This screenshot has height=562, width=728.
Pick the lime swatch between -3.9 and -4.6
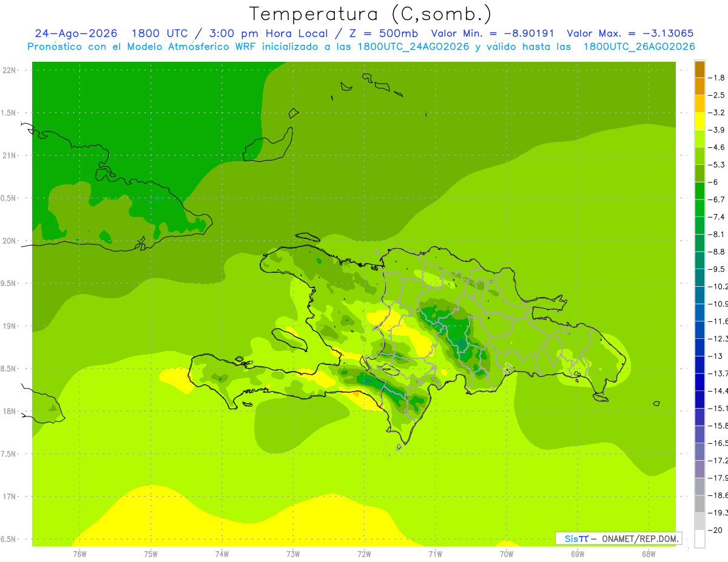coord(699,138)
